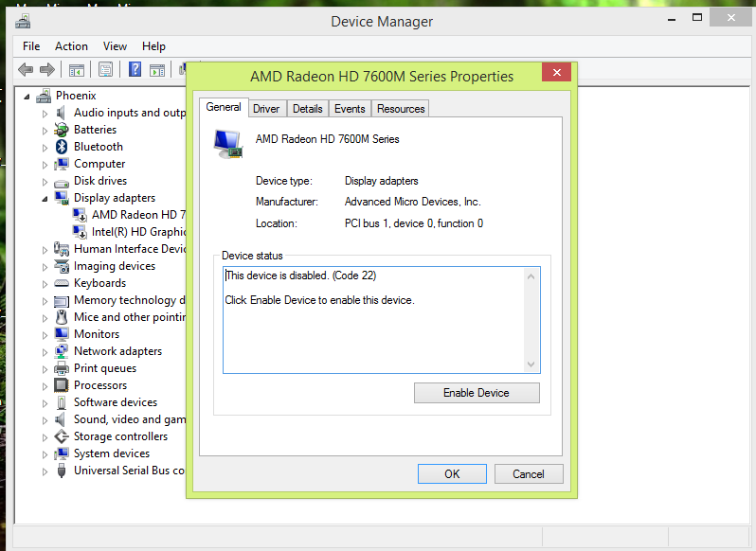Switch to the Driver tab

(266, 109)
